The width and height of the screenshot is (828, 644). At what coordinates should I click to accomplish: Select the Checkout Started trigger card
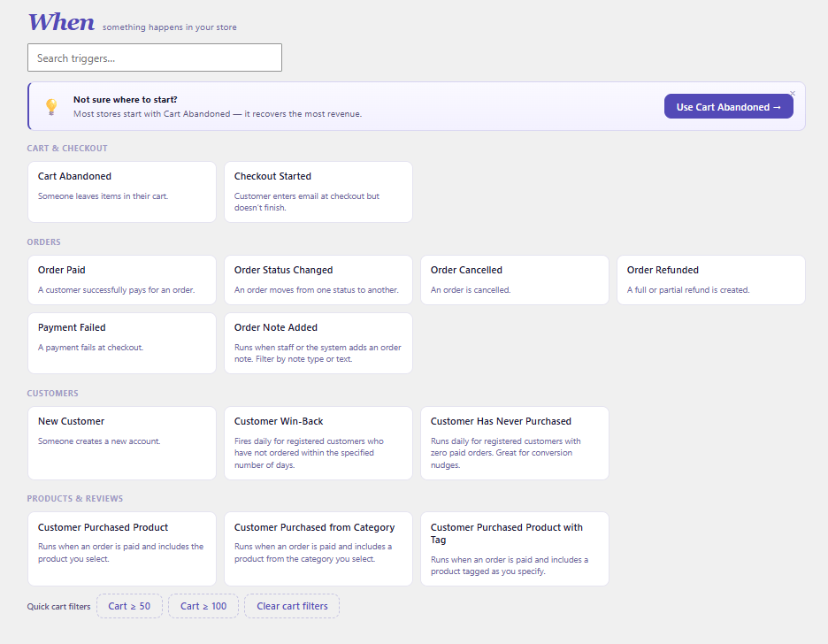click(318, 192)
